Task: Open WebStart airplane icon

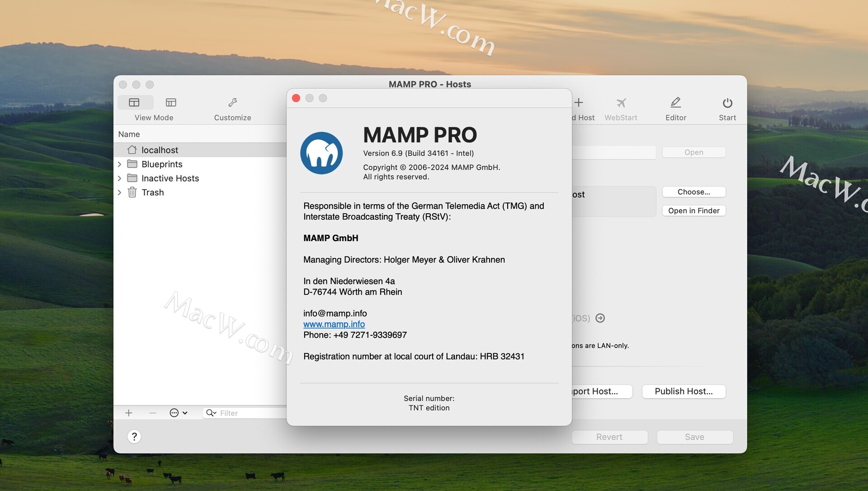Action: (x=621, y=103)
